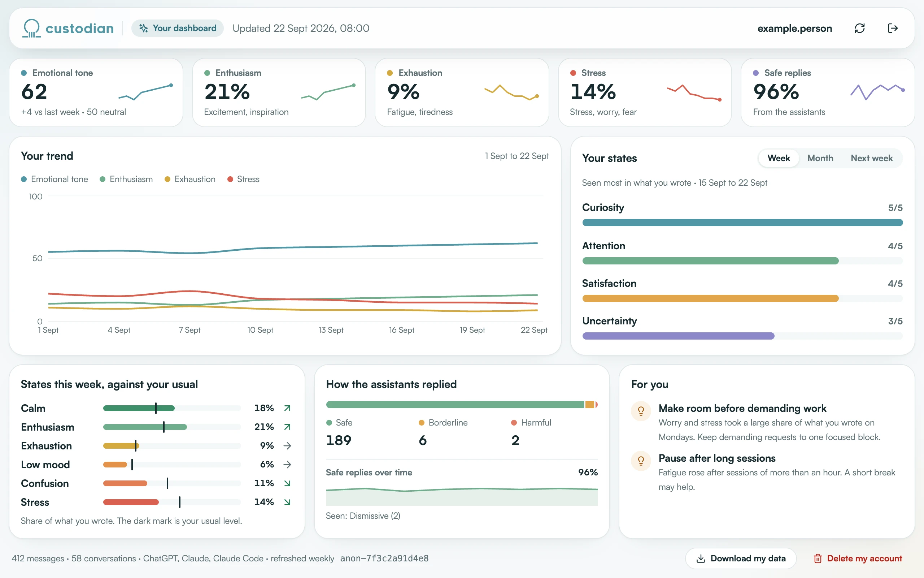Click the right arrow in Low mood row
Image resolution: width=924 pixels, height=578 pixels.
pyautogui.click(x=288, y=465)
